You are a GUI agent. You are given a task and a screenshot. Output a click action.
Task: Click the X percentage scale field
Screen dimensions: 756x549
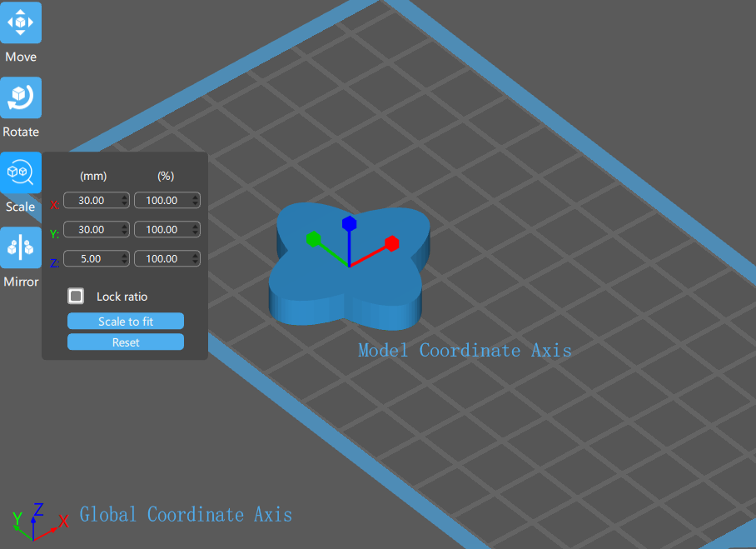(x=162, y=201)
